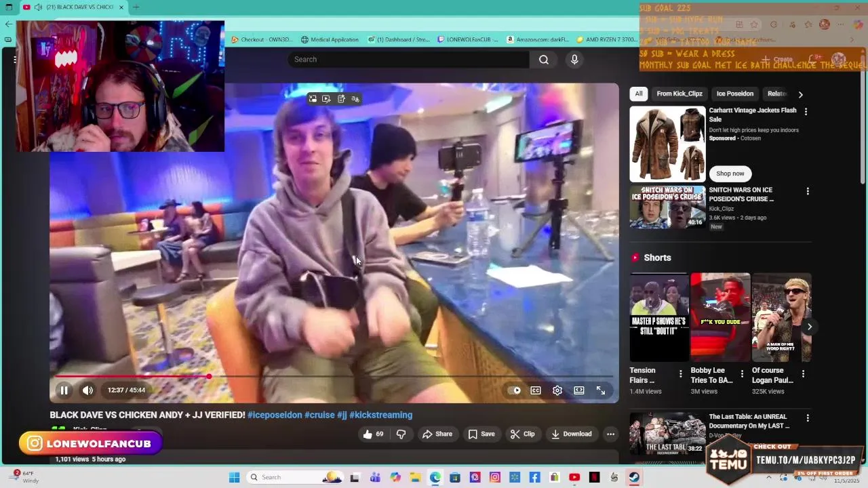Go back with browser back arrow
Image resolution: width=868 pixels, height=488 pixels.
pos(8,24)
